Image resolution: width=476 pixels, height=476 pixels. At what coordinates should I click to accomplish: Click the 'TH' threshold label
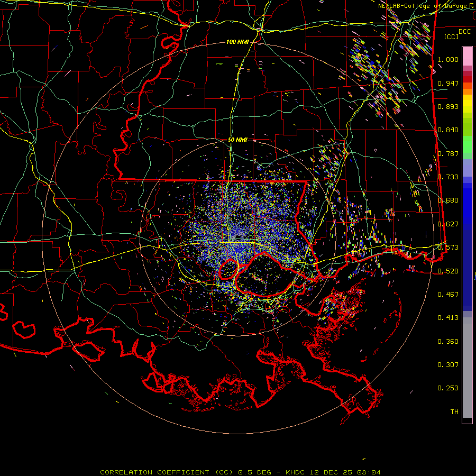click(x=454, y=412)
